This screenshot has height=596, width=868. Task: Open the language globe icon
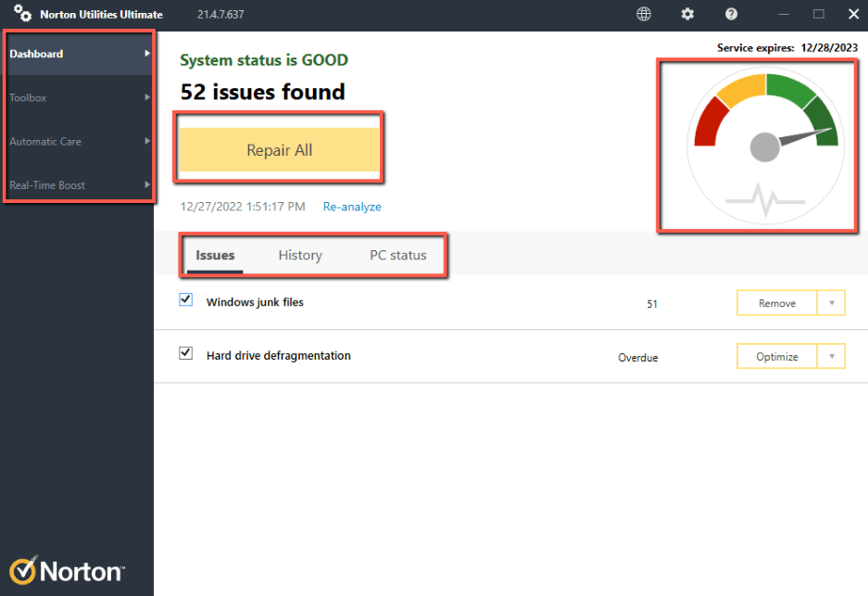(x=644, y=14)
